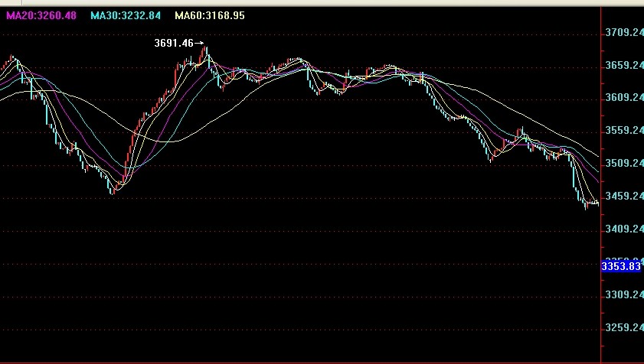Click the latest candlestick at far right
The image size is (644, 364).
pyautogui.click(x=597, y=203)
